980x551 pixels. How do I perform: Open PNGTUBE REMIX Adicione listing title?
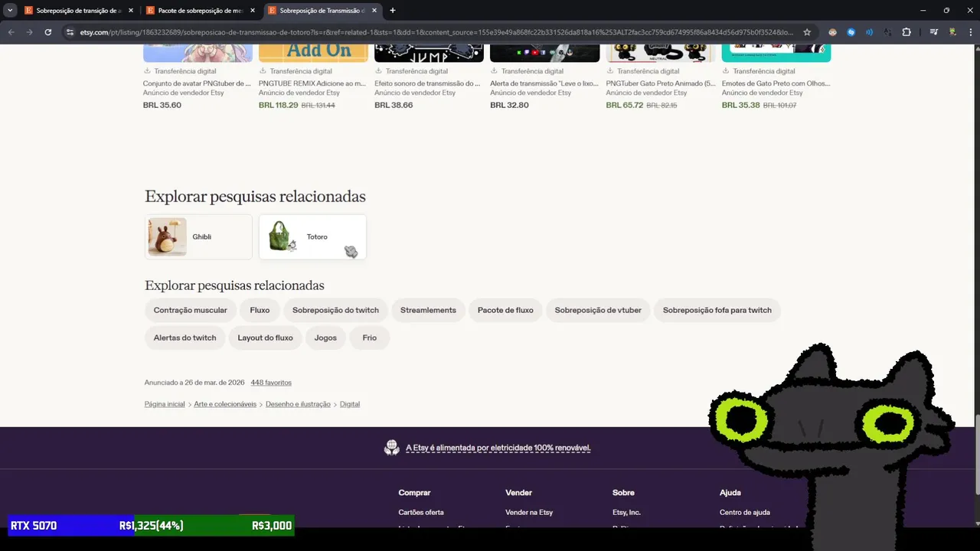click(x=312, y=83)
